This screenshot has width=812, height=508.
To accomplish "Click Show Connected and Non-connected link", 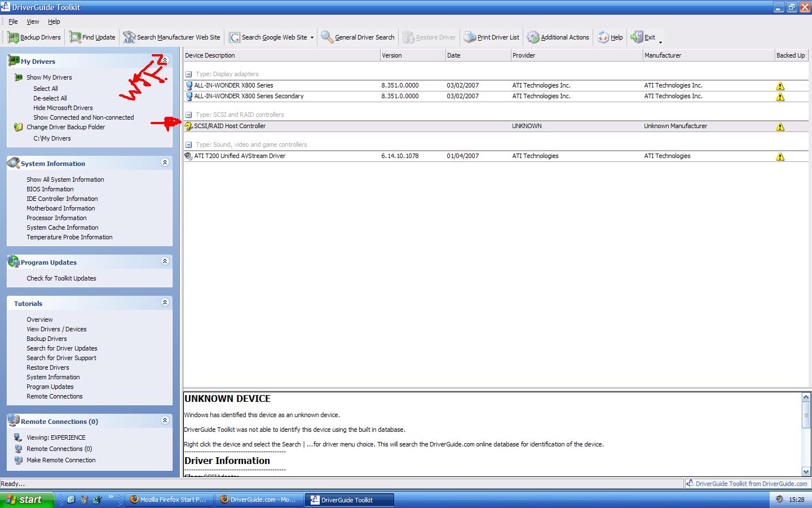I will coord(83,117).
